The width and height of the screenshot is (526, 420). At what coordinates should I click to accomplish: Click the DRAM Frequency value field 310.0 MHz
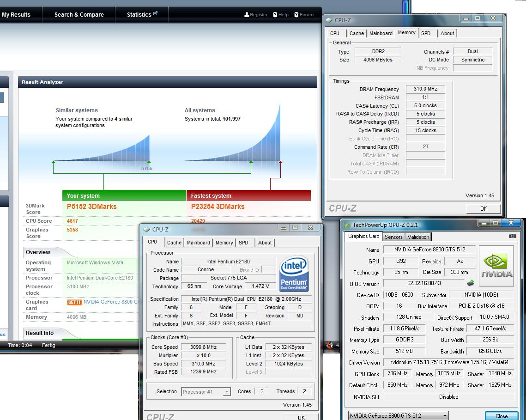[x=425, y=89]
